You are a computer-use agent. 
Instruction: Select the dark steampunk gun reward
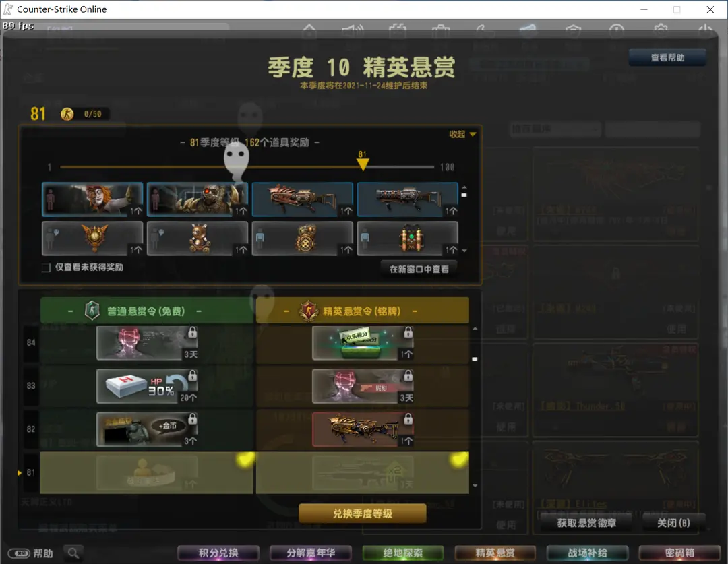(407, 199)
